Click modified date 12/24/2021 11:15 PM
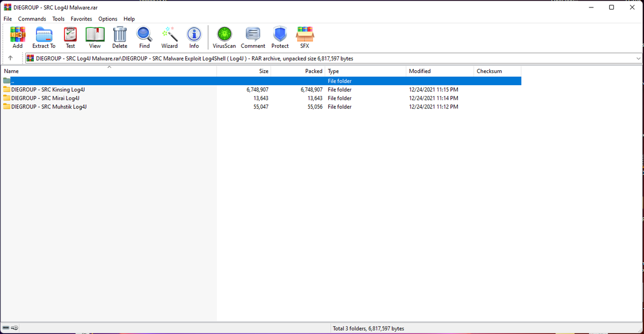 coord(434,90)
